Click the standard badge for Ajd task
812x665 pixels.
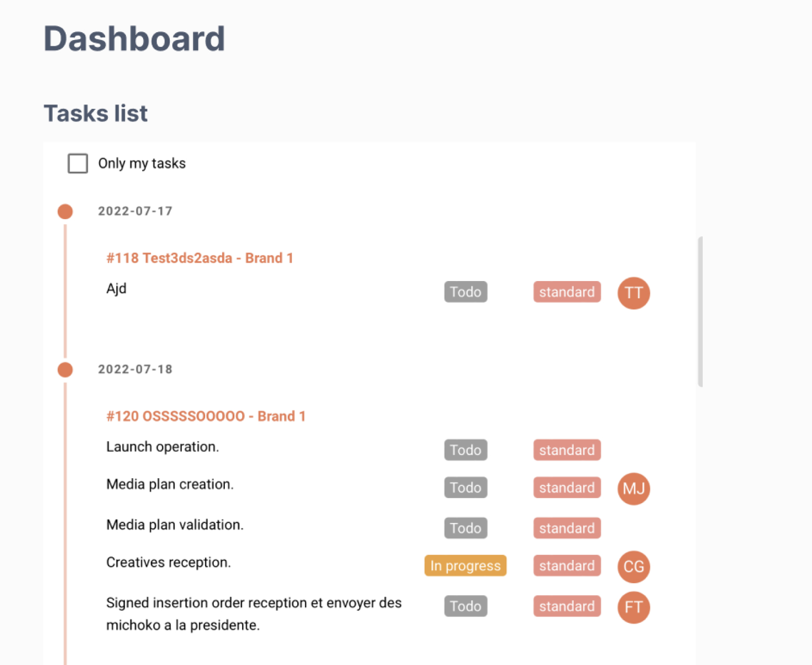pos(567,292)
